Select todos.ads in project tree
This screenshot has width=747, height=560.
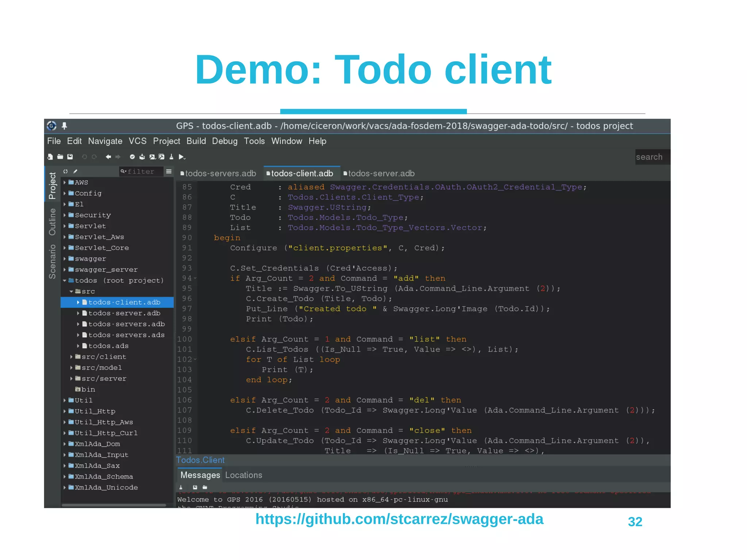coord(108,346)
